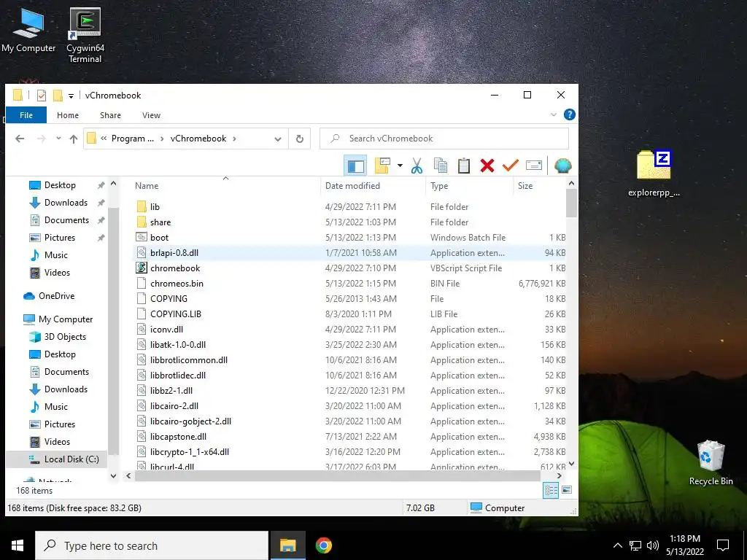Click the taskbar clock and date
Image resolution: width=747 pixels, height=560 pixels.
(684, 545)
